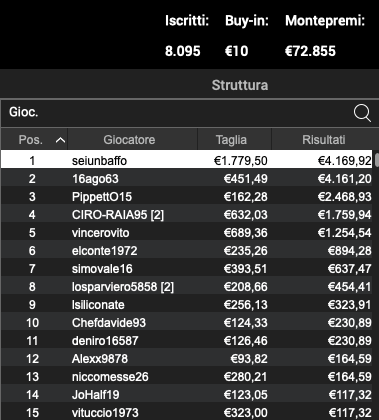Click the magnifying glass search icon
This screenshot has width=379, height=420.
pos(362,113)
